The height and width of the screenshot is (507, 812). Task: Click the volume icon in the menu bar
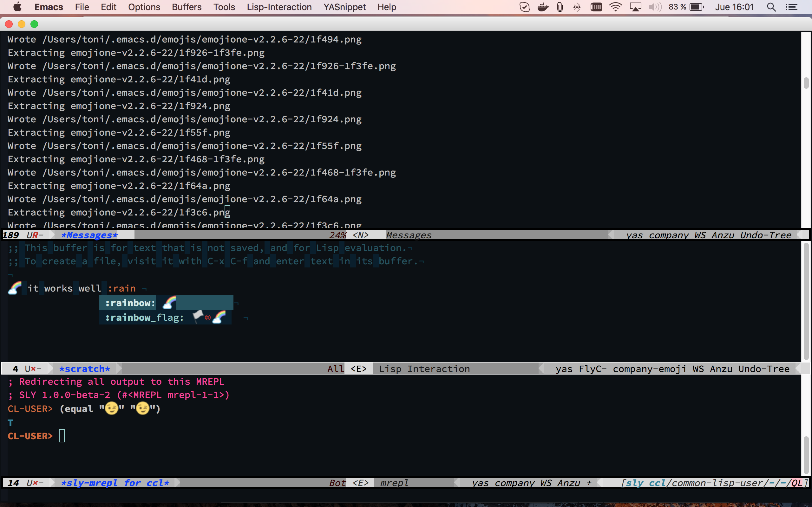pyautogui.click(x=654, y=7)
